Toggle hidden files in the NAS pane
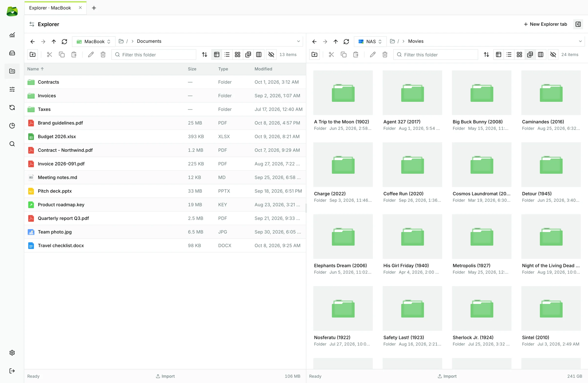 tap(553, 55)
